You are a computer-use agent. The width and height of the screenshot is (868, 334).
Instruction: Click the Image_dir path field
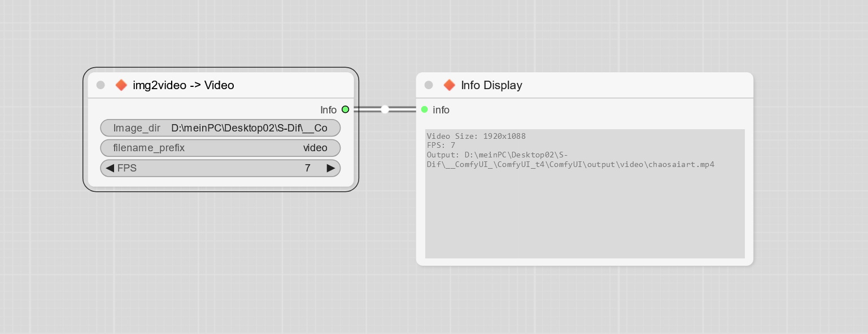click(x=248, y=128)
